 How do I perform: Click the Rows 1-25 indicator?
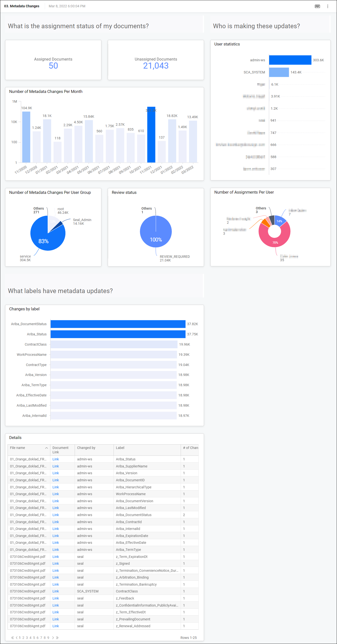[x=188, y=637]
